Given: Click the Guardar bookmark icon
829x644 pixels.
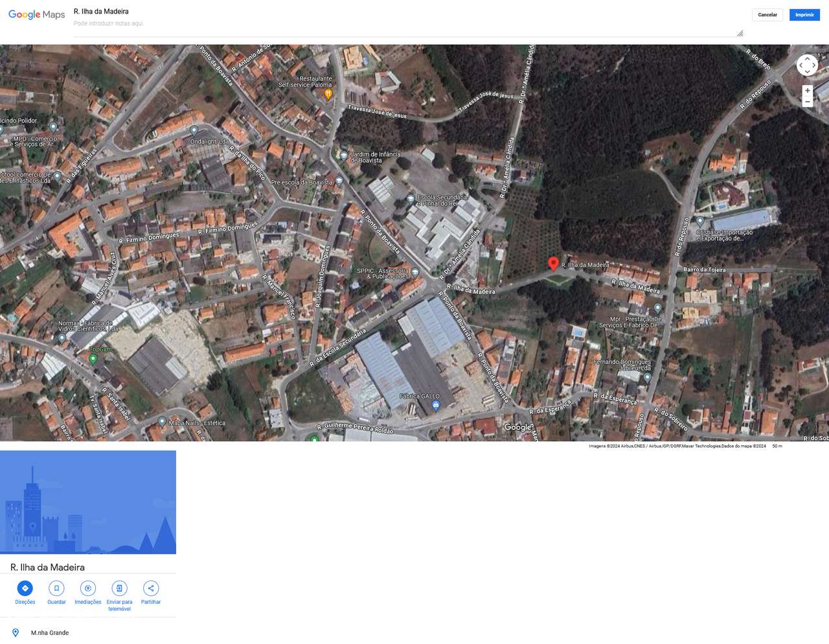Looking at the screenshot, I should 56,588.
